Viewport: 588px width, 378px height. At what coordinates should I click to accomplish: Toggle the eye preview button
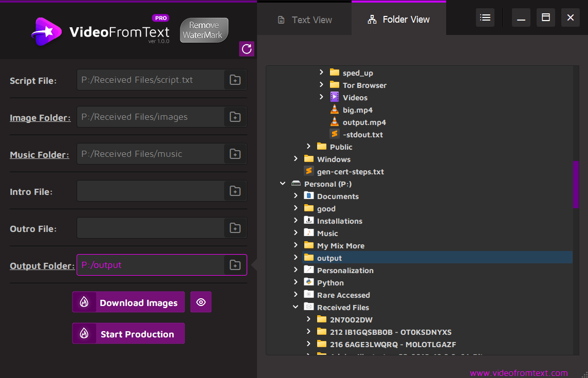pyautogui.click(x=201, y=302)
